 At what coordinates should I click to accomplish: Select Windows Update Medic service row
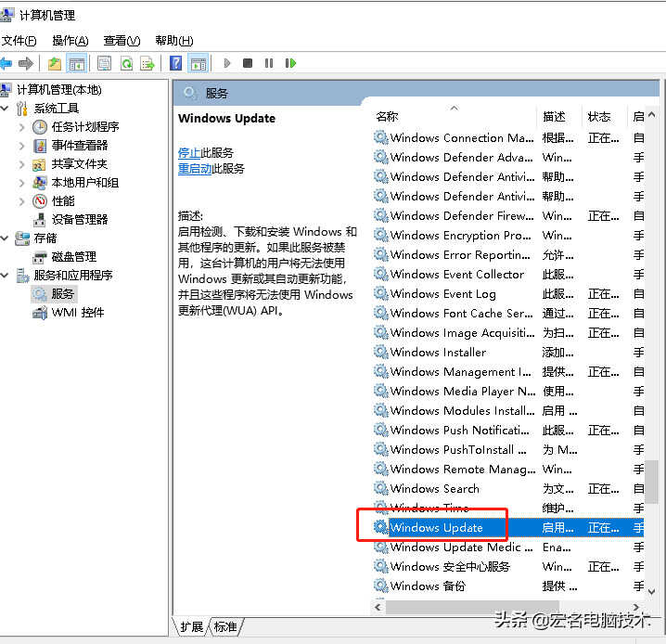tap(508, 547)
